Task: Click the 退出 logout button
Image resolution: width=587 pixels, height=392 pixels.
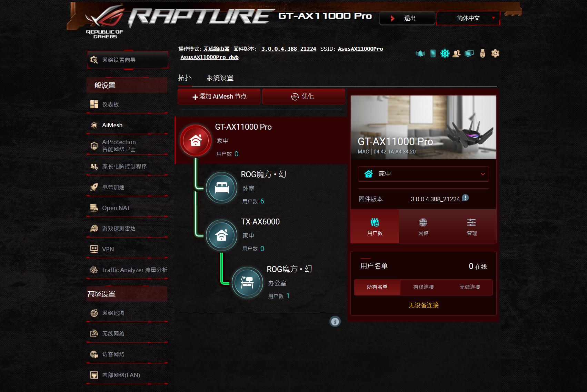Action: click(x=407, y=18)
